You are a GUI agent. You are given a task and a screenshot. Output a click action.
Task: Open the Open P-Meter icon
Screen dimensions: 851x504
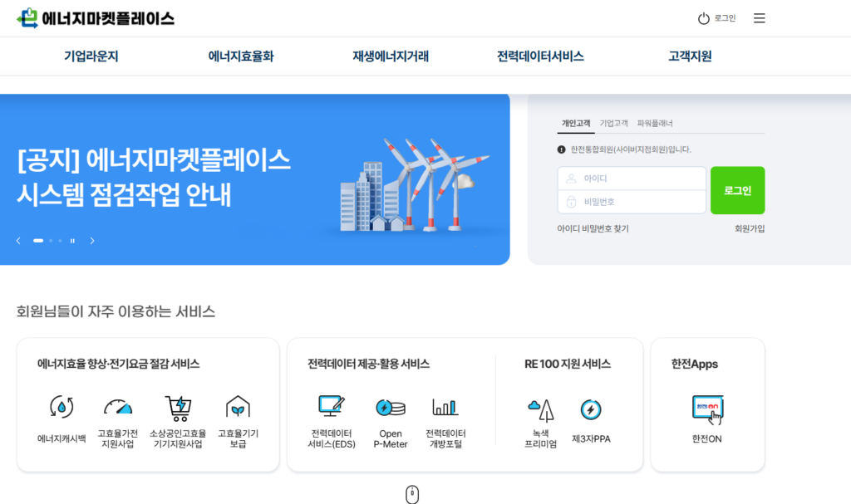(x=391, y=408)
